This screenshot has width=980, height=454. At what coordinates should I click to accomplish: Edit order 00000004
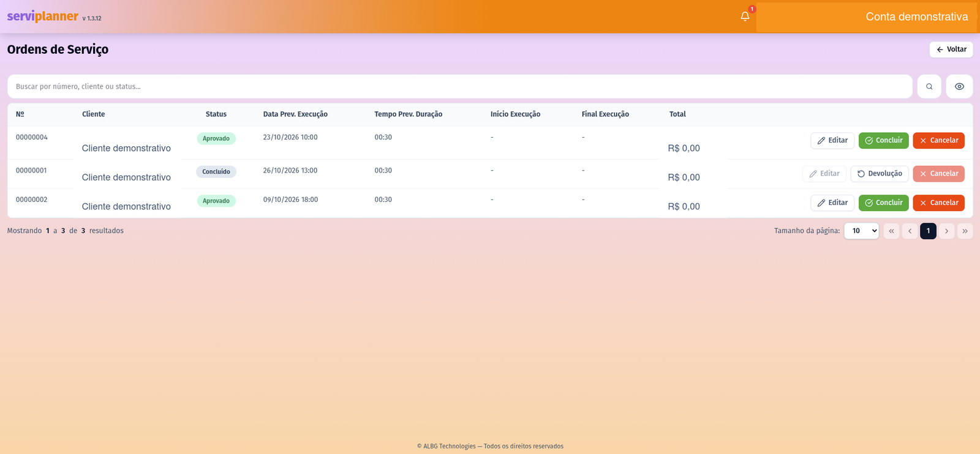[x=832, y=141]
